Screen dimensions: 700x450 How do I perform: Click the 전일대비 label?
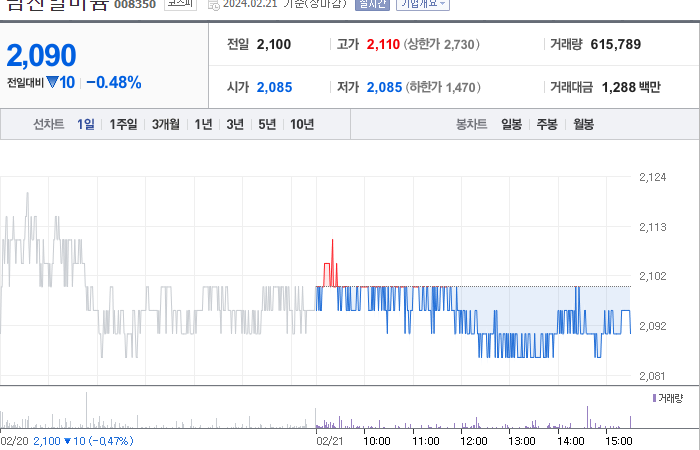(25, 83)
